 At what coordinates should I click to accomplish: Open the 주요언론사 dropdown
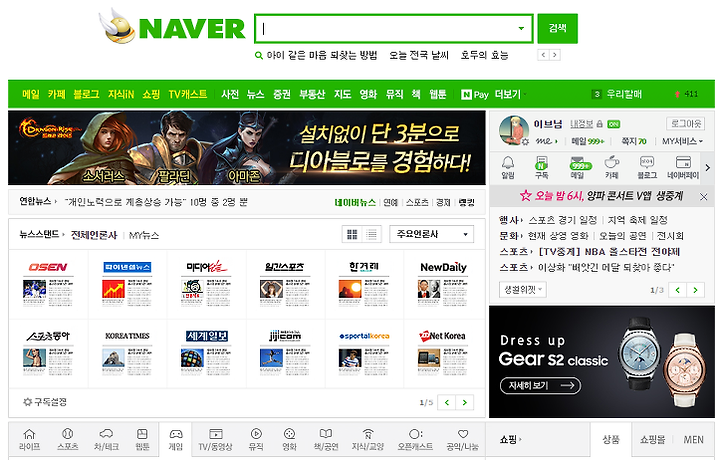pos(432,234)
